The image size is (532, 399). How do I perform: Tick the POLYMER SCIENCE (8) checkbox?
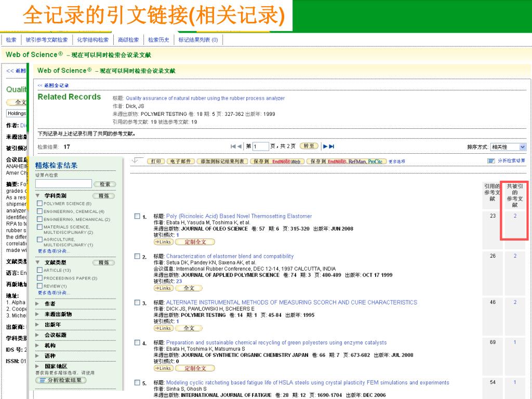point(39,203)
